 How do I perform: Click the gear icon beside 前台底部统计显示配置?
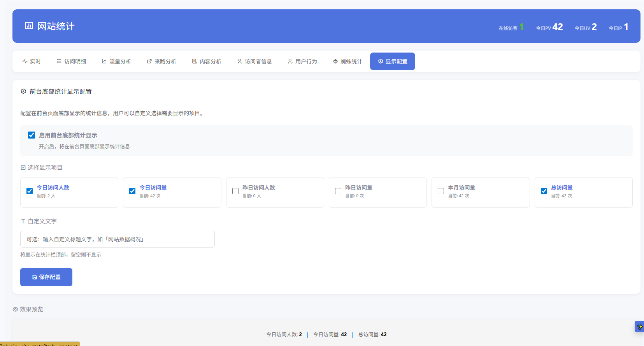(23, 91)
